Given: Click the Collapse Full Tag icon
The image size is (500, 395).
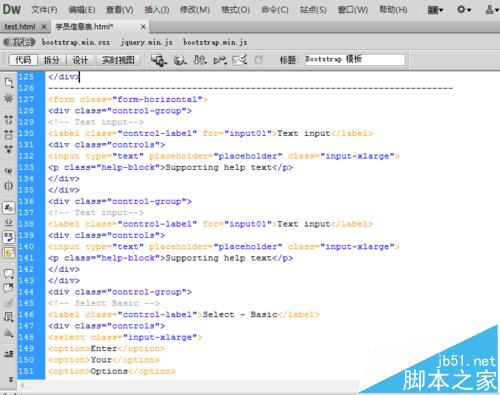Looking at the screenshot, I should coord(9,119).
